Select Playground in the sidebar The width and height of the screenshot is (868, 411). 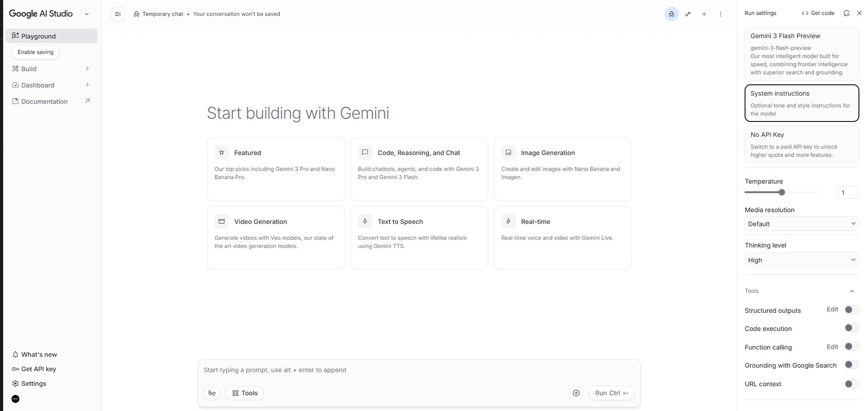click(52, 36)
